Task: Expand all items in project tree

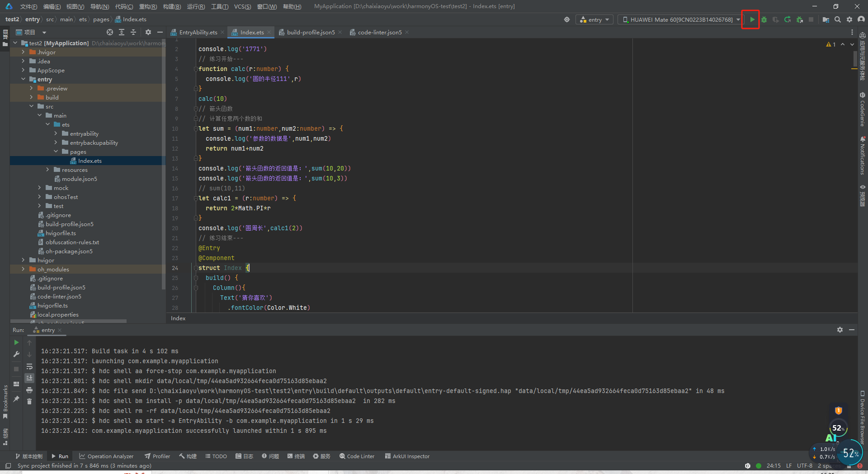Action: click(x=122, y=32)
